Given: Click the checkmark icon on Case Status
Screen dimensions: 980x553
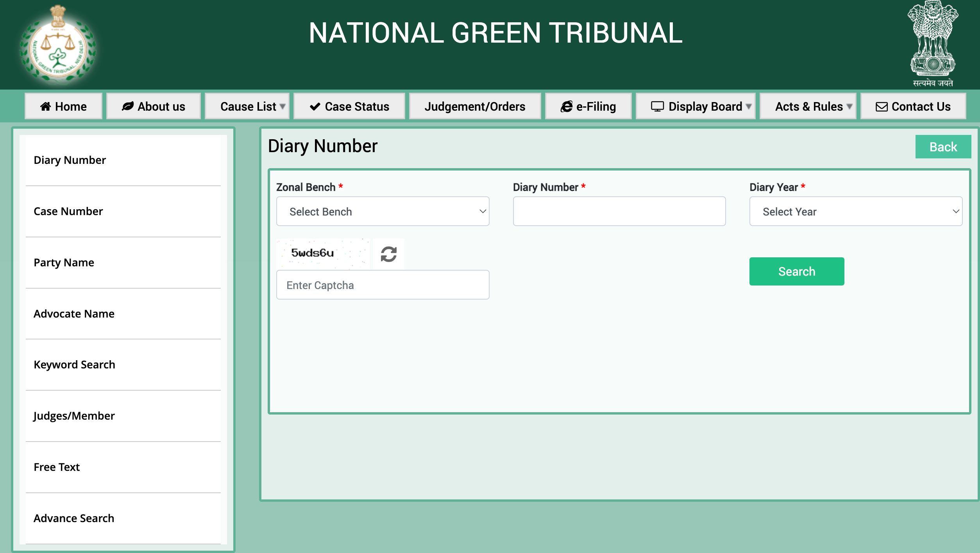Looking at the screenshot, I should click(x=315, y=106).
